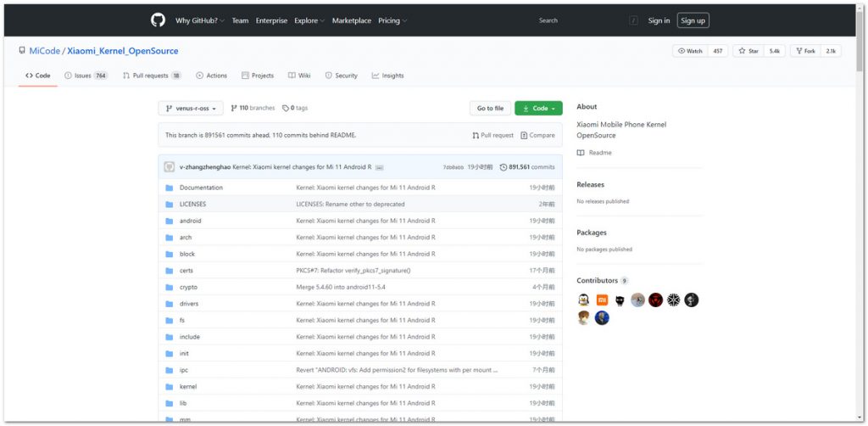The height and width of the screenshot is (426, 868).
Task: Open the green Code dropdown
Action: click(538, 109)
